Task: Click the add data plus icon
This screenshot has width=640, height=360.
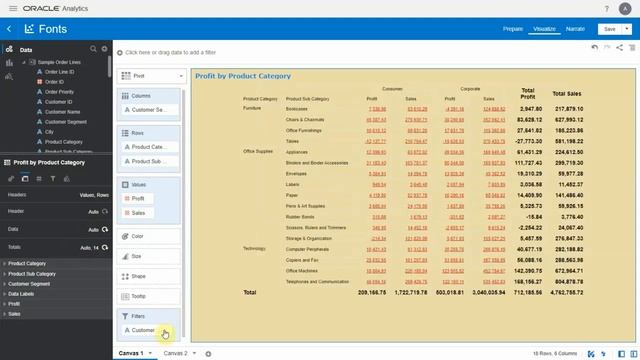Action: [x=104, y=49]
